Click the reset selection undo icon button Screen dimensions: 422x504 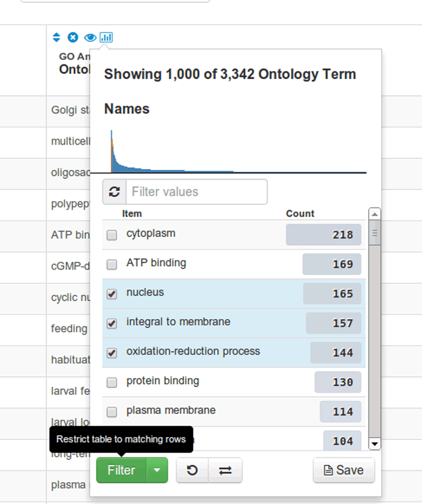[x=192, y=470]
